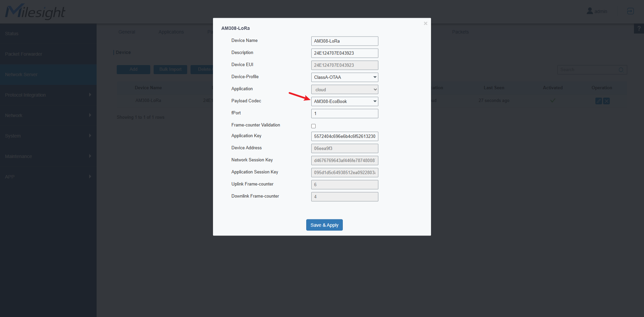Expand Maintenance sidebar menu
The height and width of the screenshot is (317, 644).
pyautogui.click(x=48, y=156)
